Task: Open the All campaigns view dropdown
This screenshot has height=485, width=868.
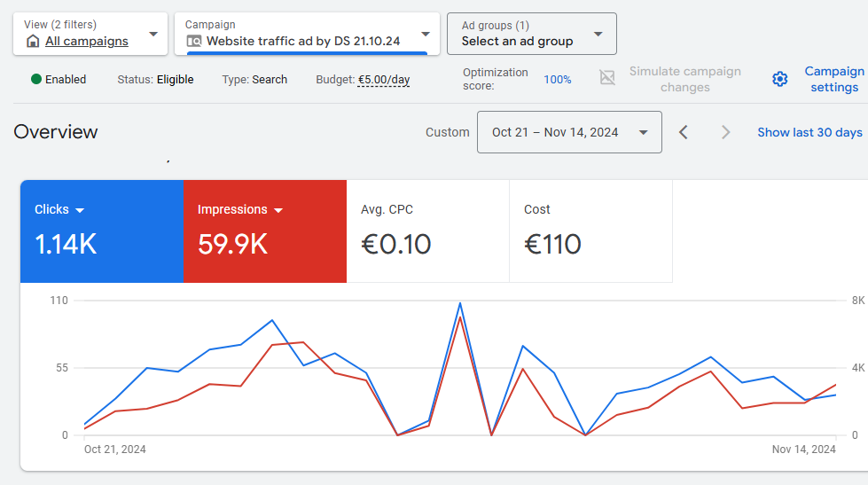Action: tap(90, 34)
